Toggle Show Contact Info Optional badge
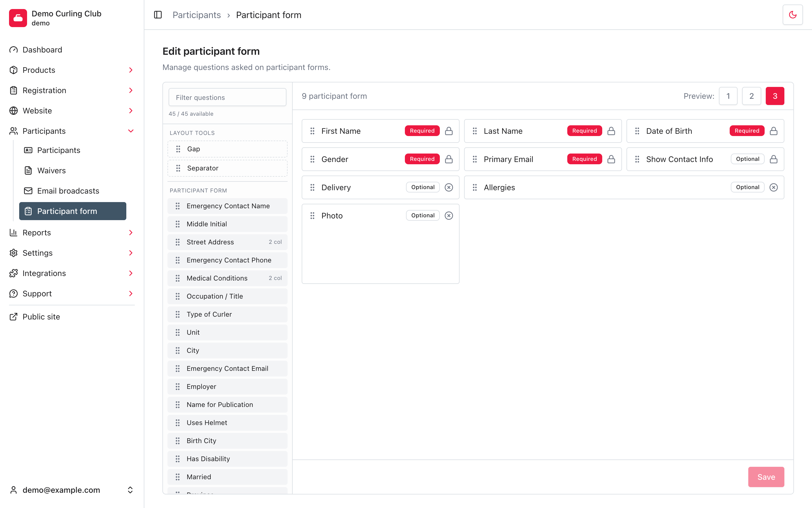This screenshot has height=508, width=812. click(x=748, y=159)
